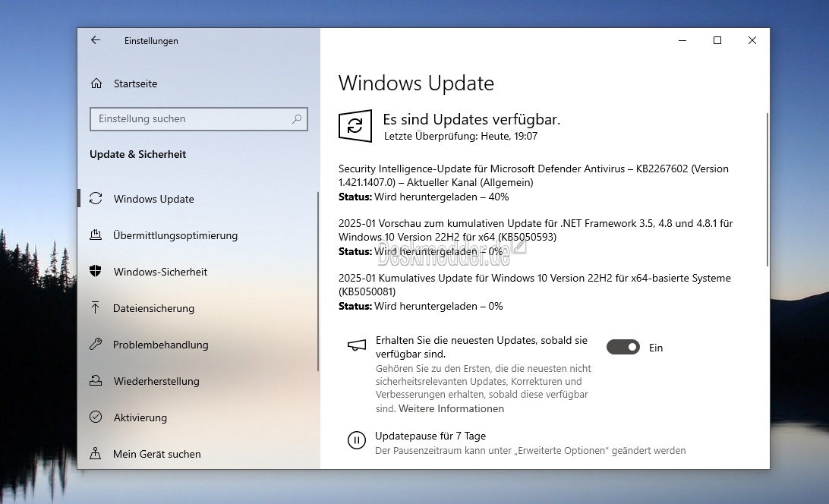This screenshot has height=504, width=829.
Task: Open the Aktivierung page
Action: tap(140, 417)
